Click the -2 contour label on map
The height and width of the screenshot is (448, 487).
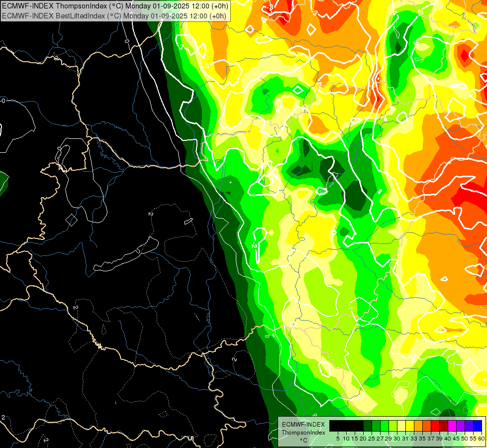tap(254, 245)
